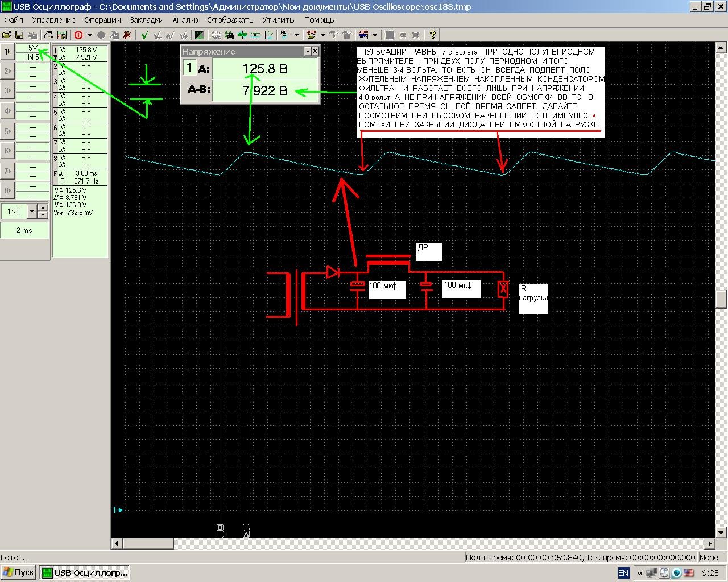Toggle channel 1 button

pyautogui.click(x=7, y=52)
